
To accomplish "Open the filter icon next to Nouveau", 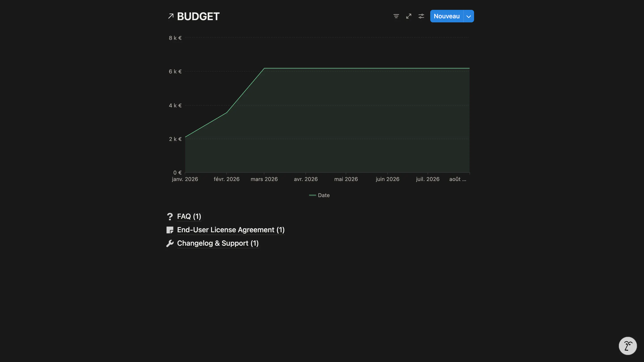I will 396,16.
